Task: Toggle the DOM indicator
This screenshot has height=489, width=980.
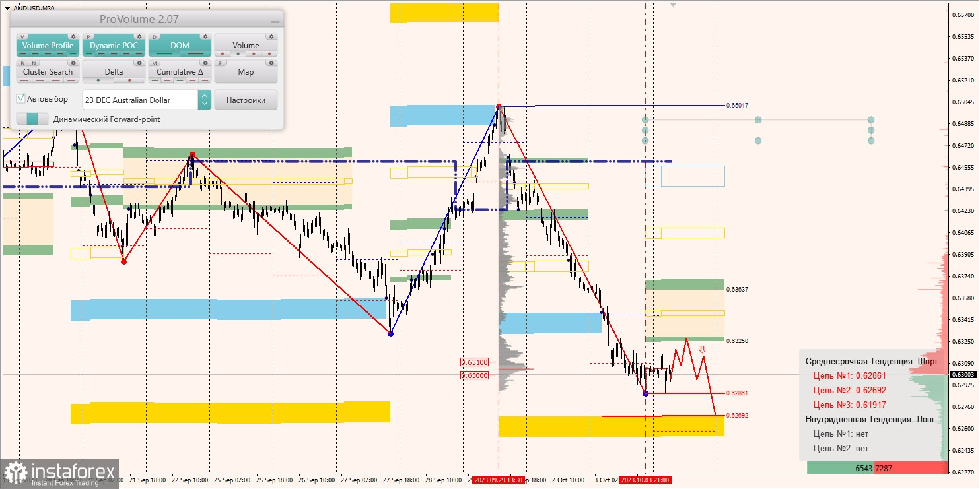Action: pyautogui.click(x=180, y=46)
